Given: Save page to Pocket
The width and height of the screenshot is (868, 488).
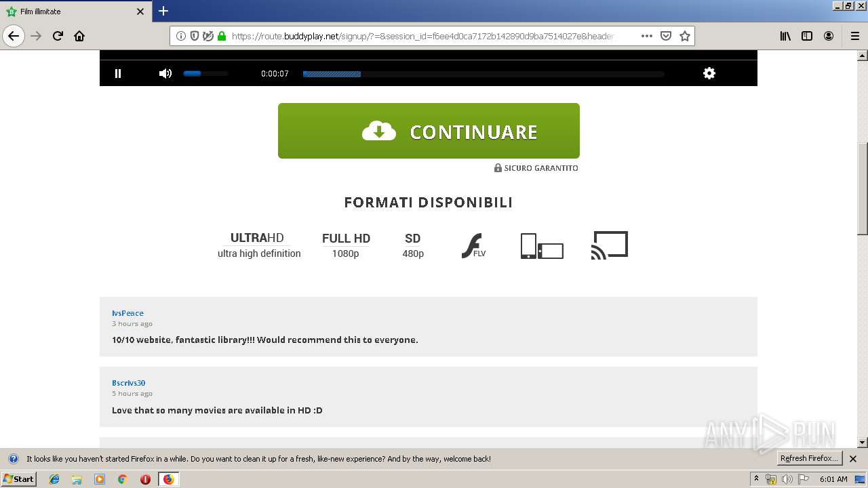Looking at the screenshot, I should click(x=666, y=36).
